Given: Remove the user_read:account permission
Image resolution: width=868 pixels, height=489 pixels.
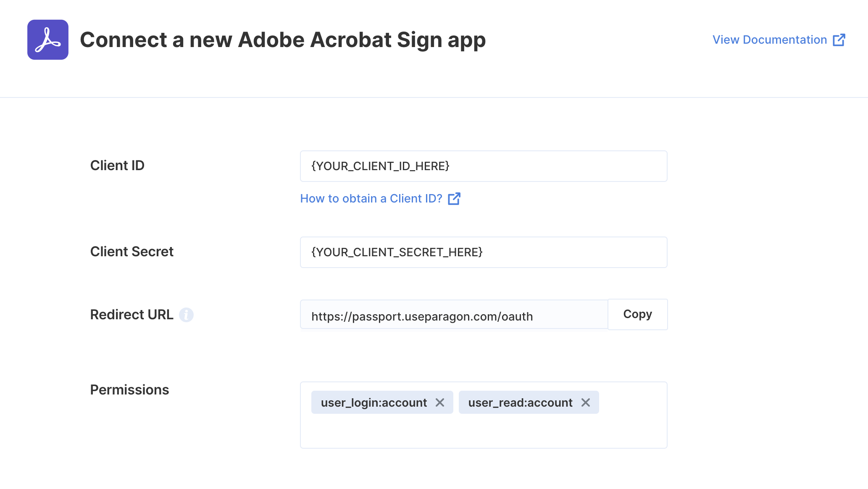Looking at the screenshot, I should pos(586,402).
